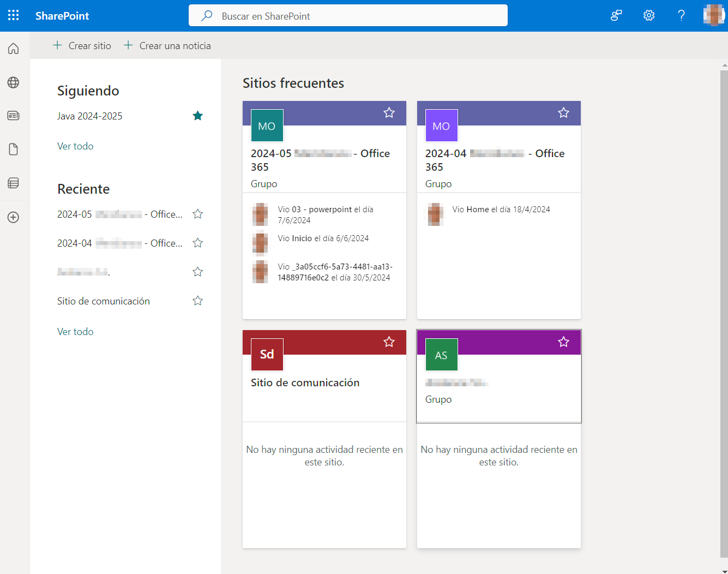Click the red Sd site logo tile
The height and width of the screenshot is (574, 728).
[x=267, y=355]
